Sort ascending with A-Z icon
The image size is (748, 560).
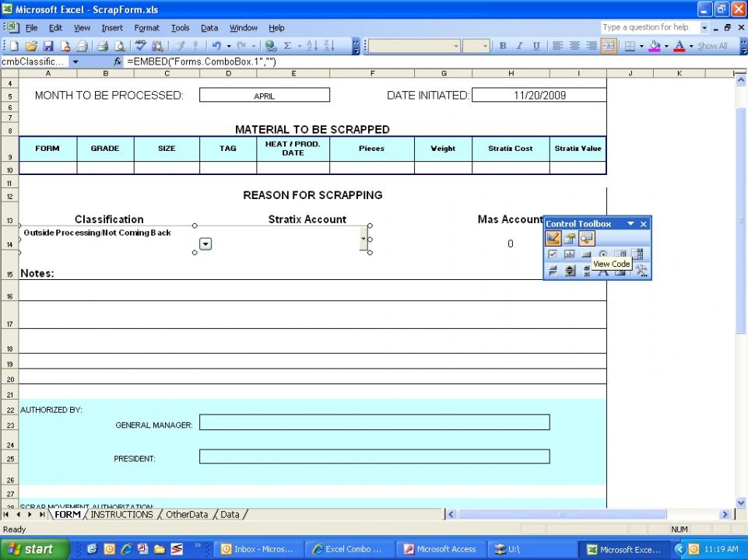(x=312, y=46)
